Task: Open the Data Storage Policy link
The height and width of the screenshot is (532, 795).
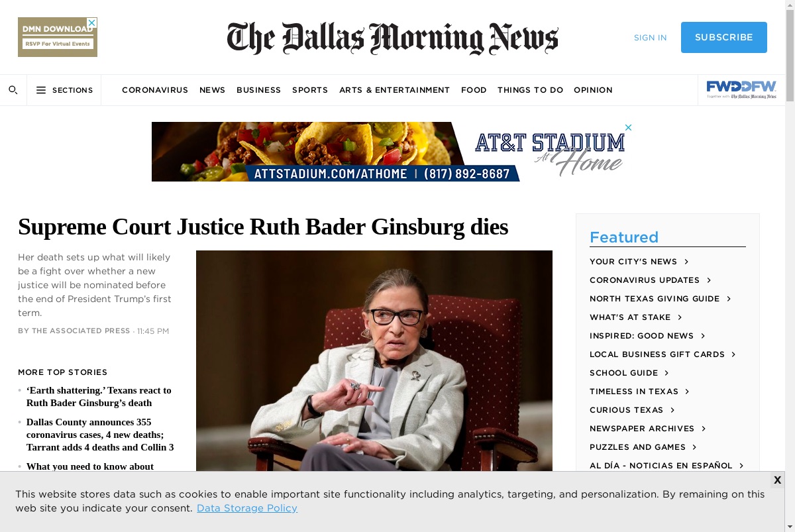Action: (x=247, y=508)
